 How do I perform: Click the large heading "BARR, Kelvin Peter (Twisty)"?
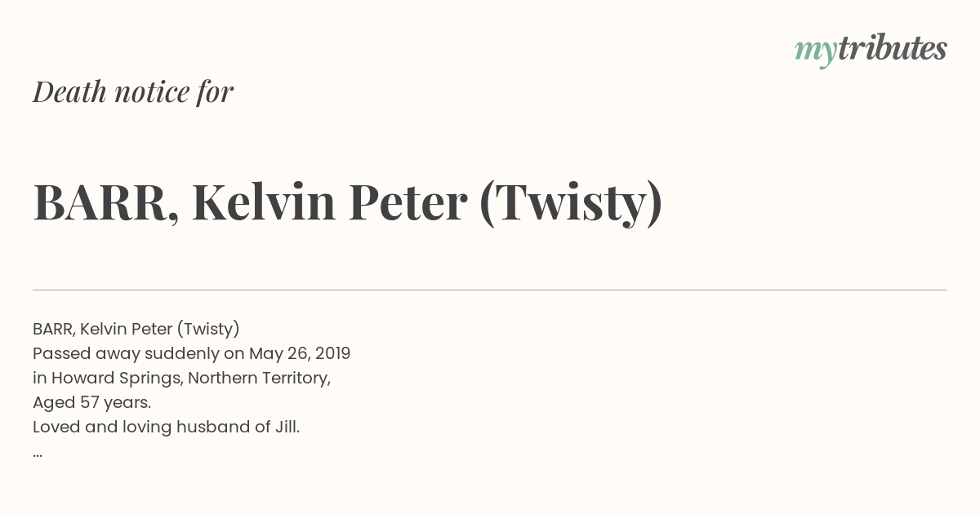(x=348, y=203)
